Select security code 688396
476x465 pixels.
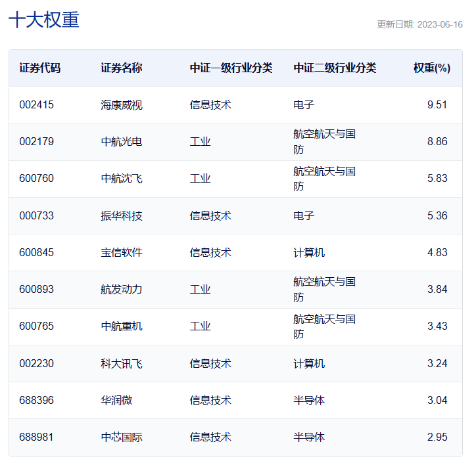36,401
